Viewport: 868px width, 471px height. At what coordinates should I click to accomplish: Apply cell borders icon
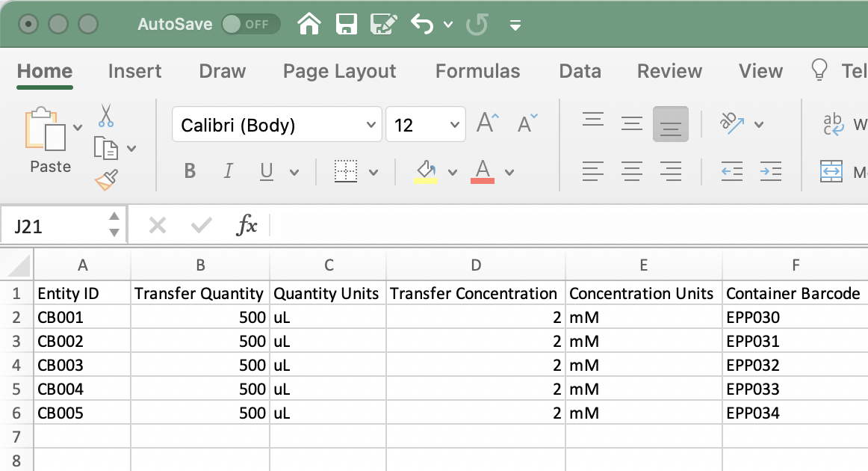[x=346, y=171]
